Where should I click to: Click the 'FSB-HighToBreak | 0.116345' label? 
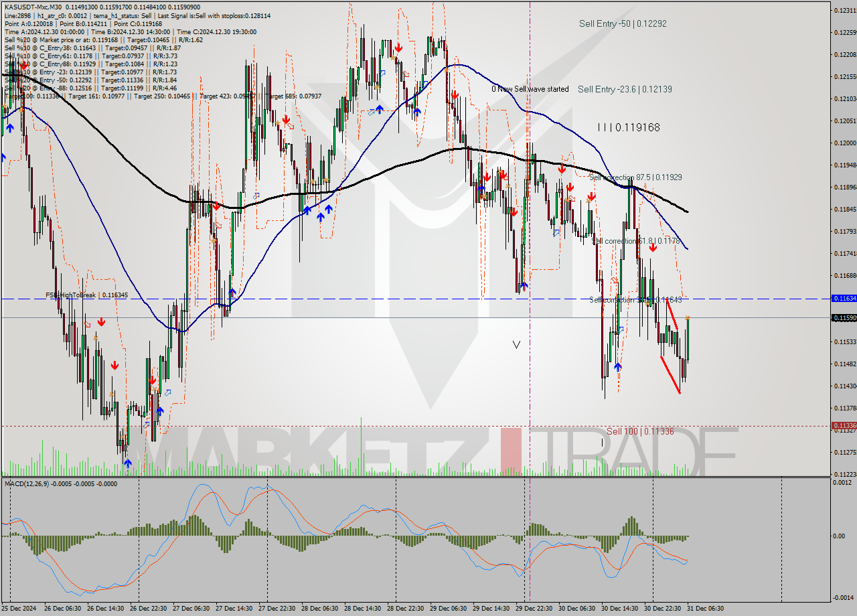coord(86,295)
